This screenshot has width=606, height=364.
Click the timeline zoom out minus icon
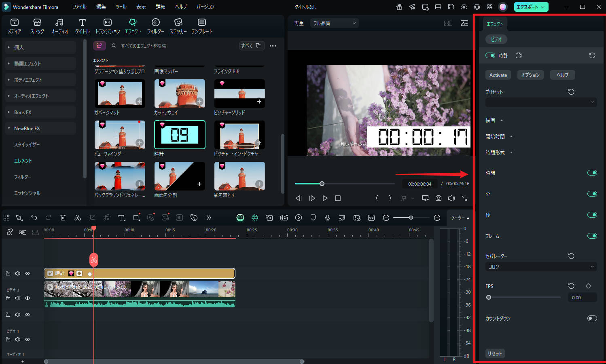click(x=386, y=218)
